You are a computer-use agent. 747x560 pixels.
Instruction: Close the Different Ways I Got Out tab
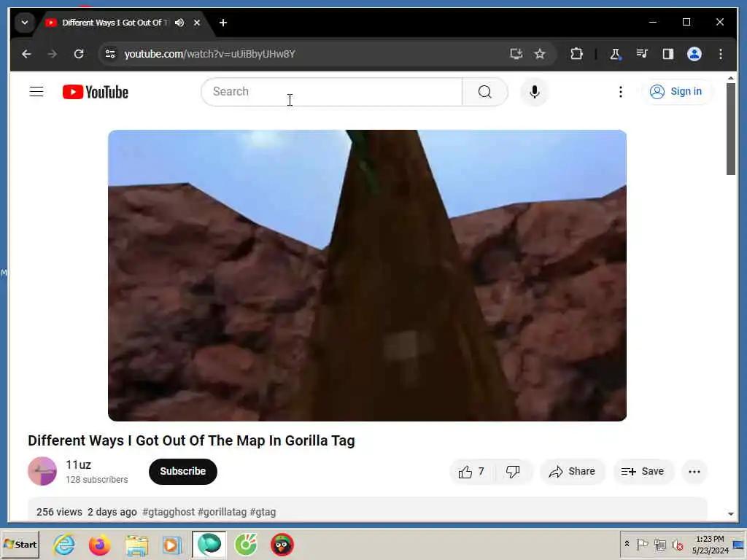click(197, 23)
